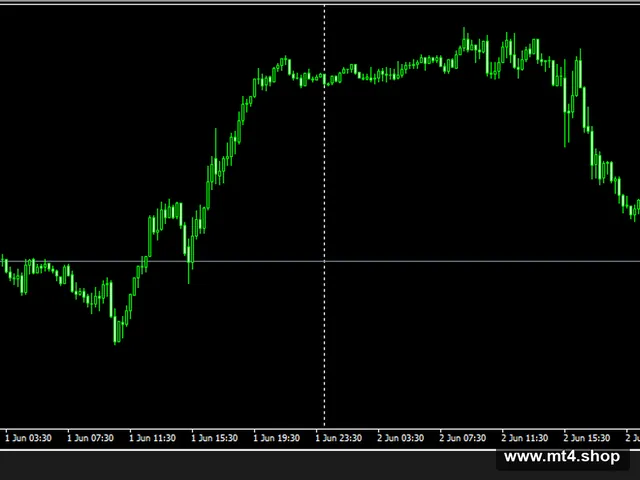
Task: Click the 1 Jun 03:30 time label
Action: point(29,438)
